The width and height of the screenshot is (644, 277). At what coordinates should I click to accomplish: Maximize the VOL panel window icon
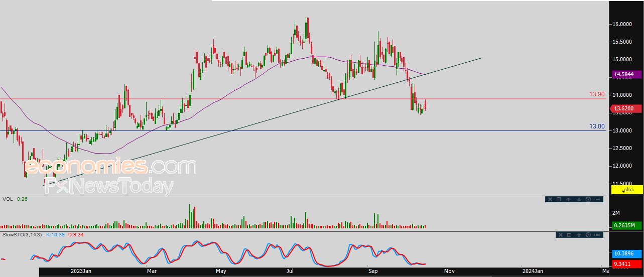click(x=559, y=199)
